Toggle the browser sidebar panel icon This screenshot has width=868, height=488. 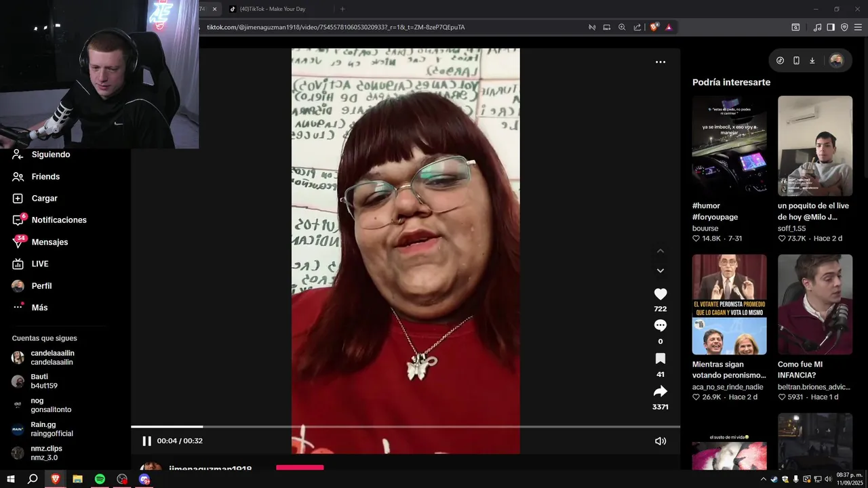click(x=831, y=27)
